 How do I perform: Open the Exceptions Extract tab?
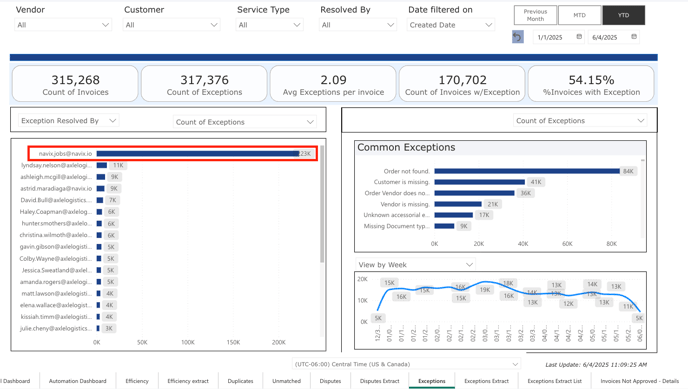tap(487, 381)
